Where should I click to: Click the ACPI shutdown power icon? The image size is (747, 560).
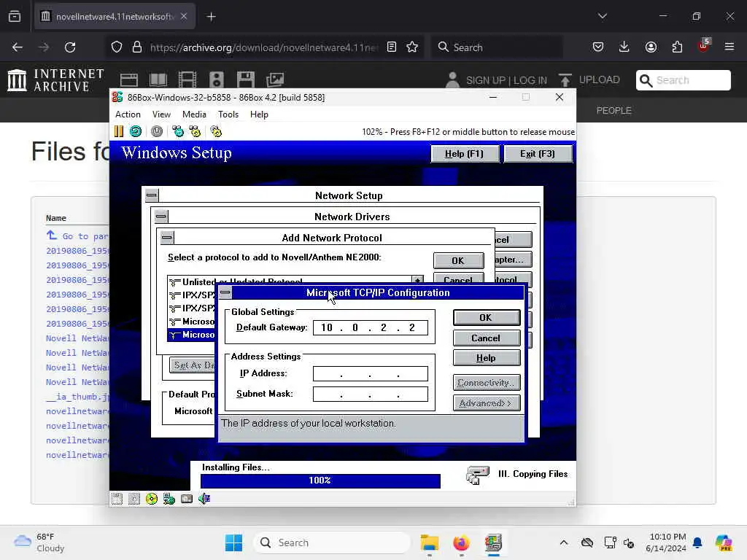pyautogui.click(x=157, y=131)
